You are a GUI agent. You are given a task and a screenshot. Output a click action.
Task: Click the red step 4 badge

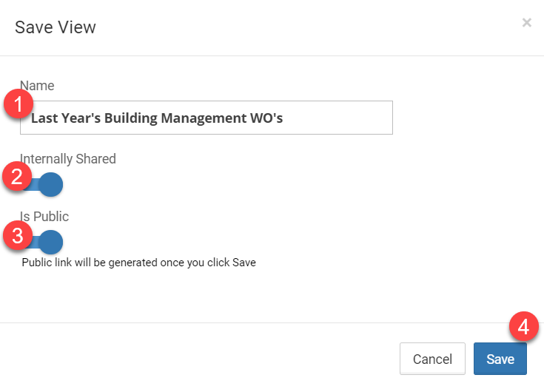click(523, 327)
